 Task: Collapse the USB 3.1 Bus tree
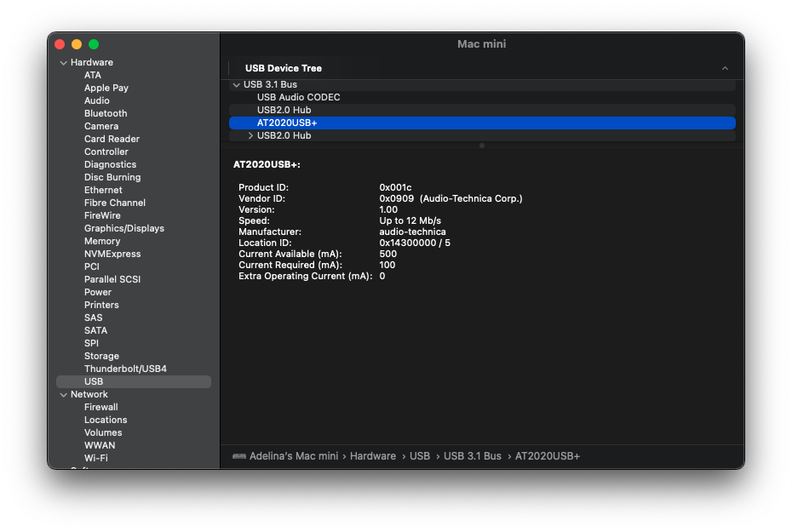point(236,85)
